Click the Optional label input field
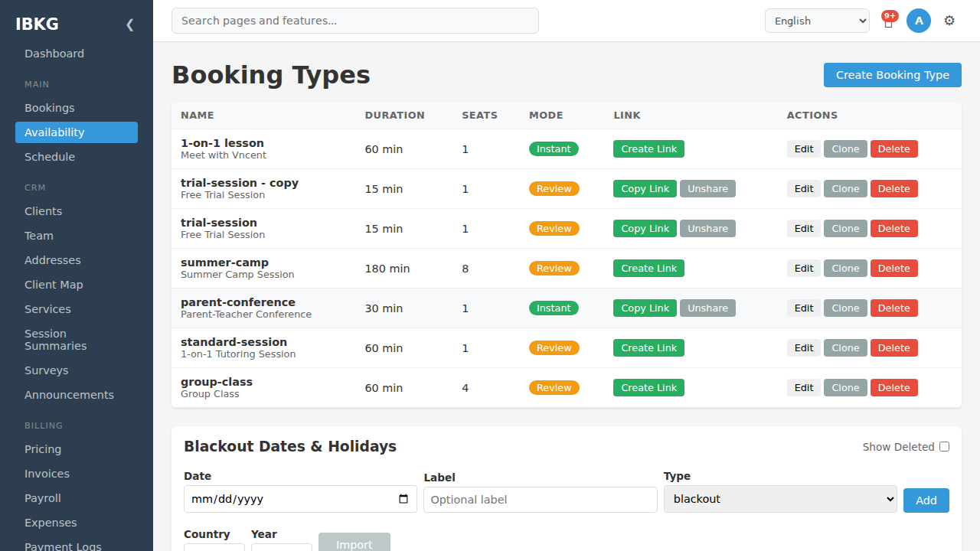This screenshot has height=551, width=980. tap(541, 500)
